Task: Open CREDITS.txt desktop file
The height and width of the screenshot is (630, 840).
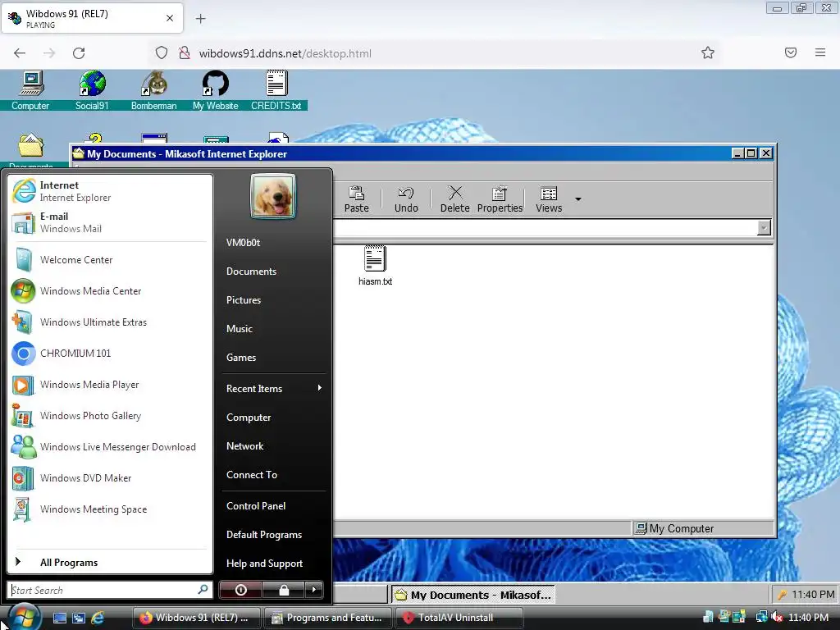Action: click(x=276, y=90)
